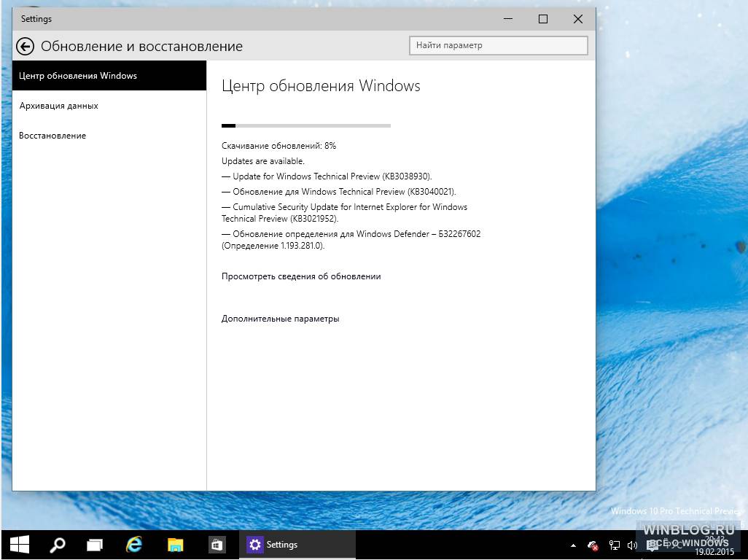The image size is (748, 560).
Task: Click the update download progress bar
Action: point(305,126)
